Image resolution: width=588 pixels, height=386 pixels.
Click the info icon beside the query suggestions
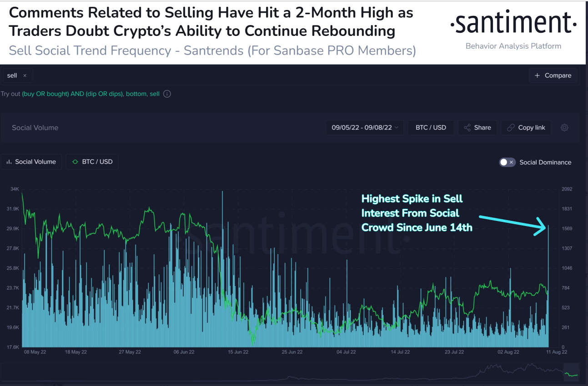point(167,94)
